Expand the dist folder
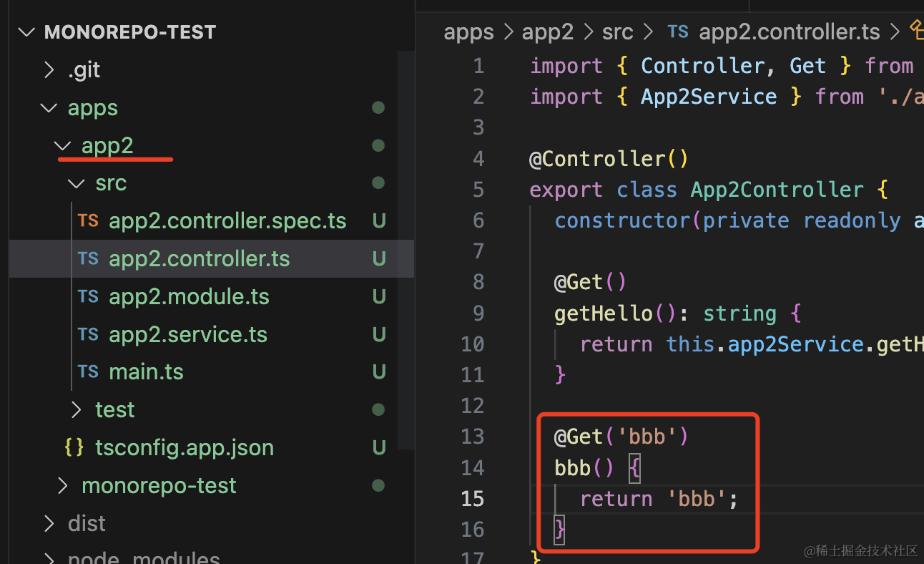This screenshot has height=564, width=924. [x=49, y=523]
